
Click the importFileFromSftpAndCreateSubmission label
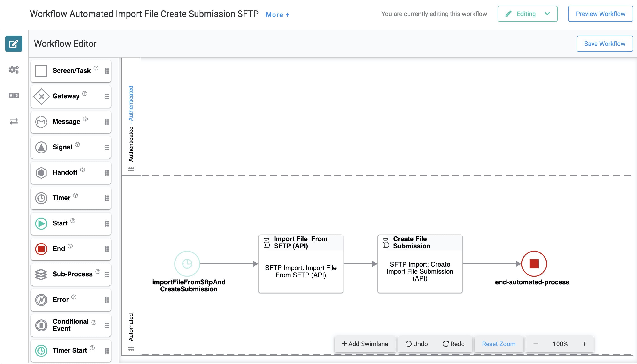189,285
